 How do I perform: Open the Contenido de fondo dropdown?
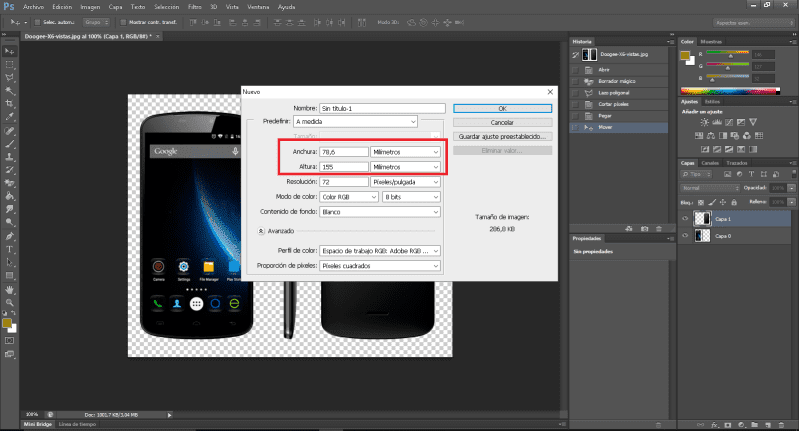(x=380, y=212)
